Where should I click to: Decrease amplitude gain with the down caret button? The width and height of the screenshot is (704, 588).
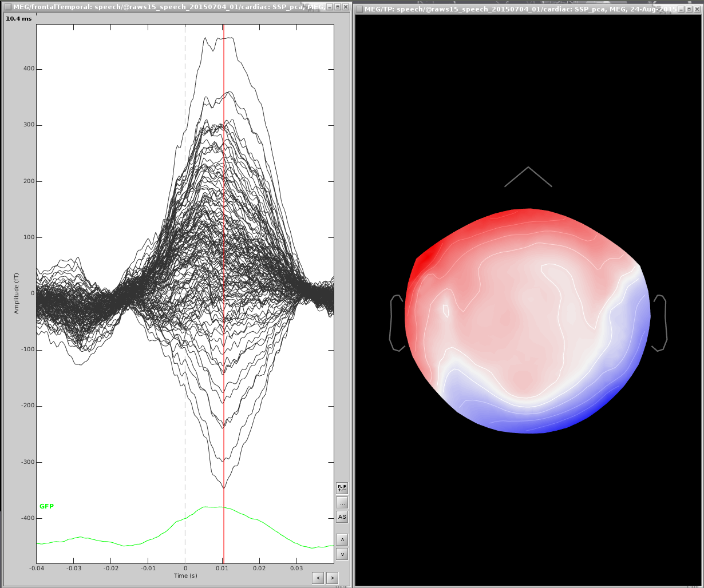tap(342, 554)
